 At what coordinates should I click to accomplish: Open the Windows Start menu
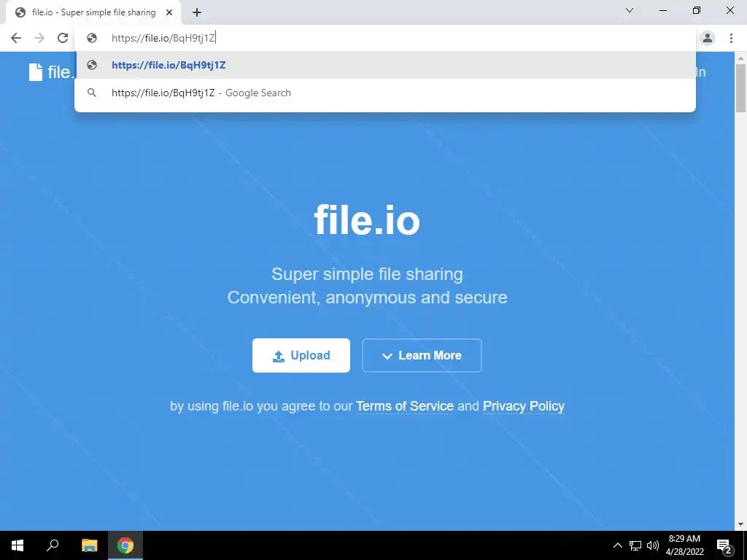[x=18, y=545]
